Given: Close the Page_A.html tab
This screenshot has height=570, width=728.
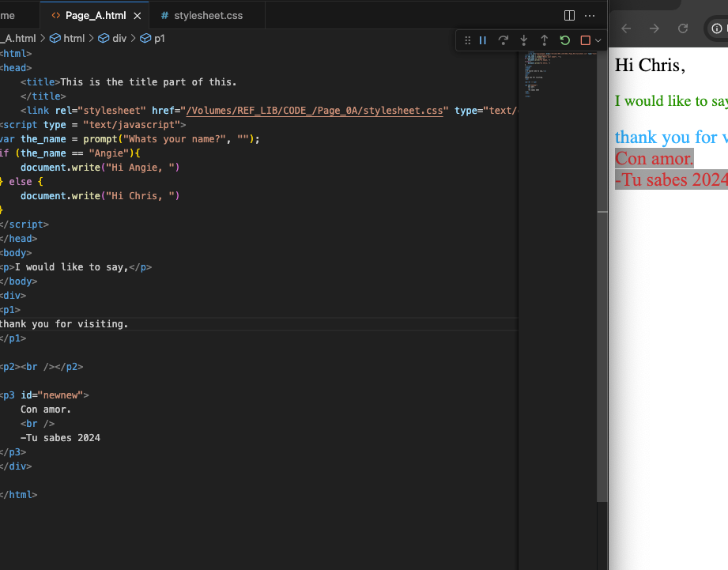Looking at the screenshot, I should click(x=138, y=16).
